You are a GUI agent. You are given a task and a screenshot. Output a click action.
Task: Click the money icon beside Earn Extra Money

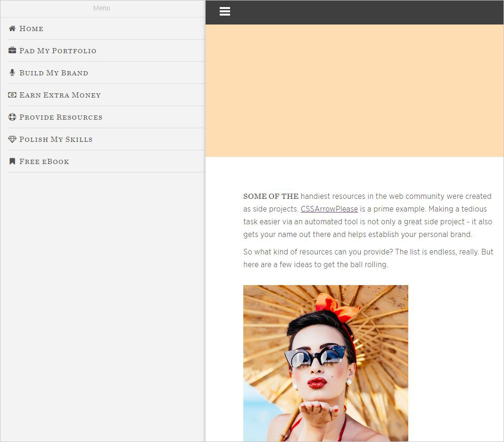tap(12, 95)
